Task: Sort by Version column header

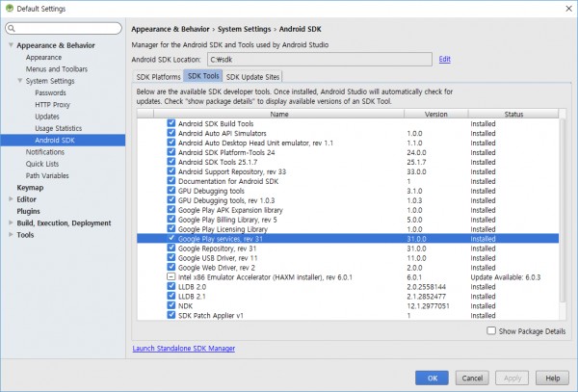Action: (435, 114)
